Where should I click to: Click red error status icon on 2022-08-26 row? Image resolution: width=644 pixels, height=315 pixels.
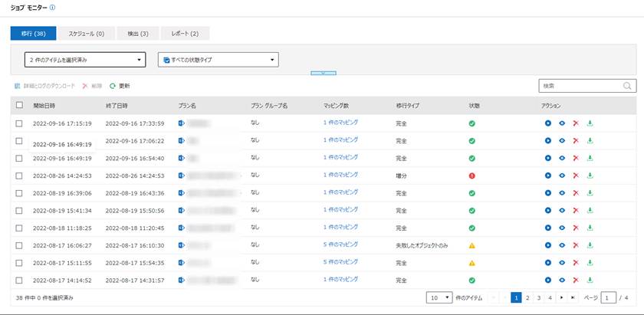coord(472,176)
